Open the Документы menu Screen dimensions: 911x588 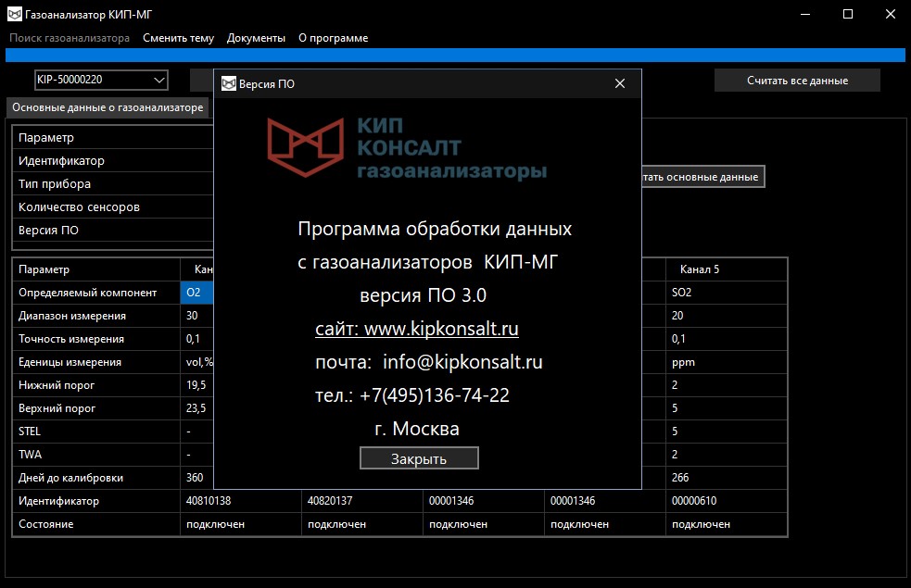coord(256,38)
